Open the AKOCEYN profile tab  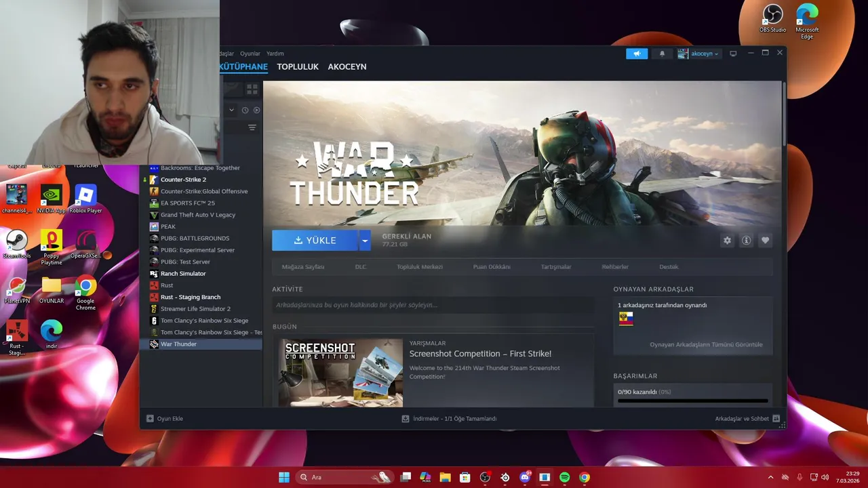click(x=347, y=66)
